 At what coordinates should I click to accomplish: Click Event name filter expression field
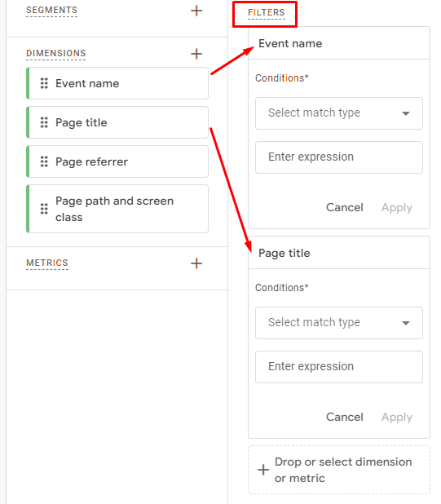(x=339, y=157)
